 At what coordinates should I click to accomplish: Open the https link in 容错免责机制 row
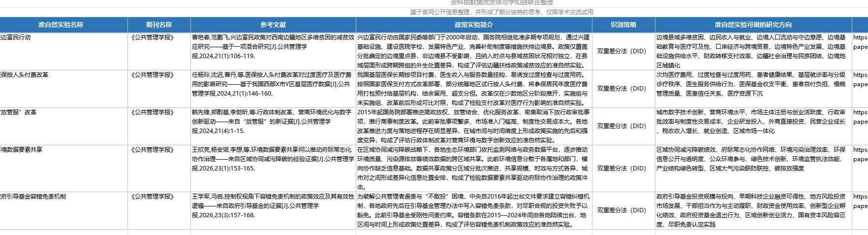tap(860, 201)
